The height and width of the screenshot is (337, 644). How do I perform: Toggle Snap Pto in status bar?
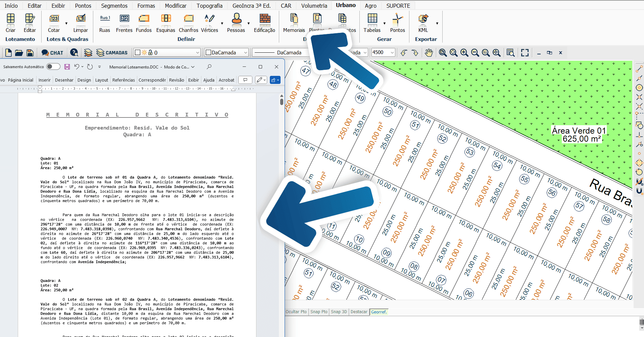tap(319, 312)
